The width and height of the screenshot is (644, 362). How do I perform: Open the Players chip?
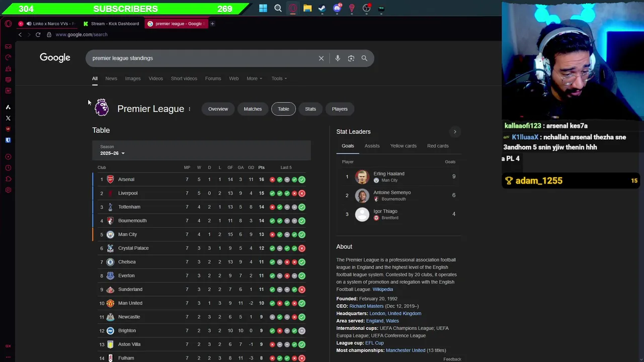pos(340,109)
